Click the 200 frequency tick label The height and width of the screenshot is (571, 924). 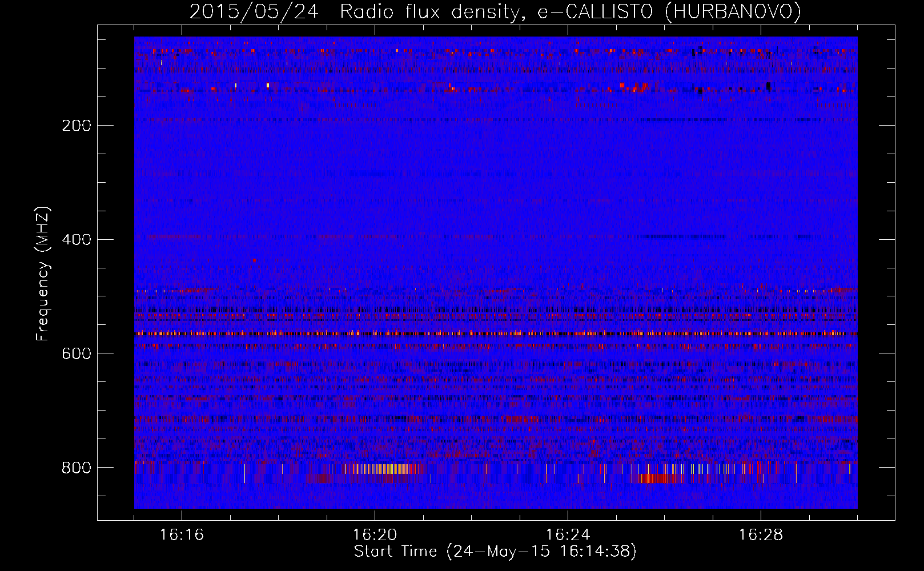coord(77,126)
